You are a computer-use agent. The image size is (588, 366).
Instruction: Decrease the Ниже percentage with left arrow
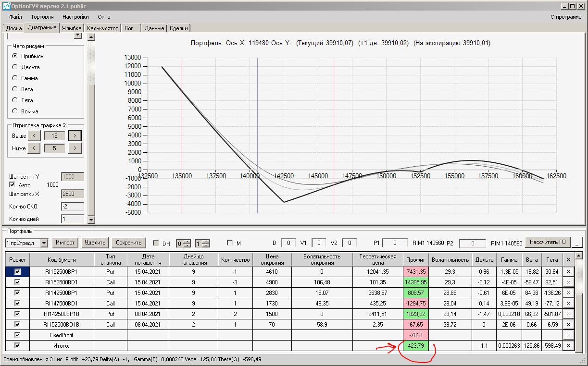(34, 148)
